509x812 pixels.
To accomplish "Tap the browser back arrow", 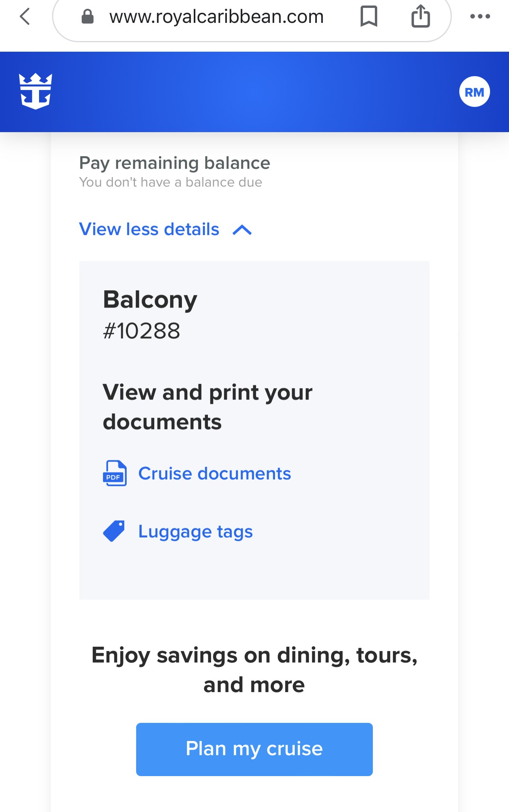I will (25, 17).
